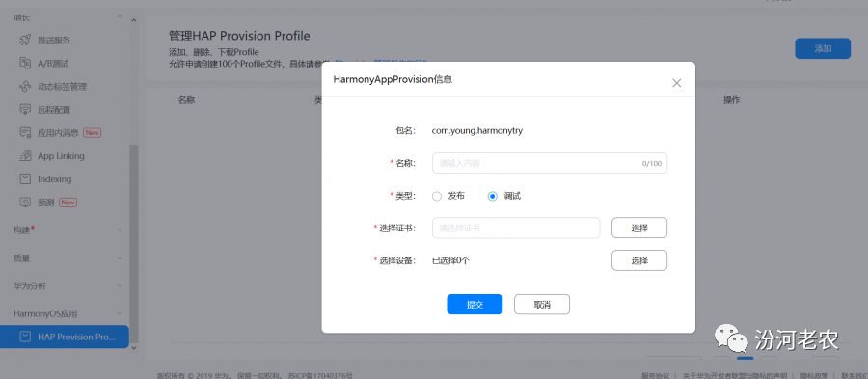This screenshot has width=868, height=379.
Task: Click the 取消 cancel button
Action: [x=542, y=305]
